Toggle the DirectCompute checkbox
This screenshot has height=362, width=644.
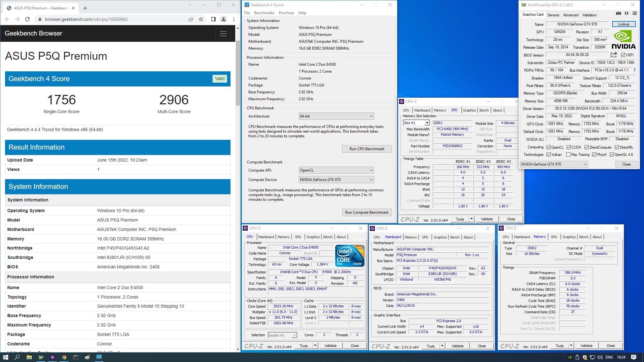(586, 147)
